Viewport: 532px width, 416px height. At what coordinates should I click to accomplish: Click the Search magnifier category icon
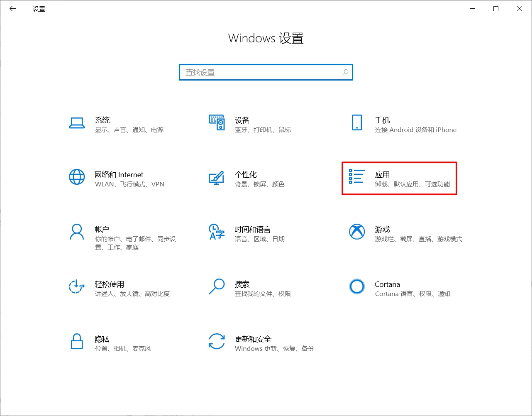217,286
